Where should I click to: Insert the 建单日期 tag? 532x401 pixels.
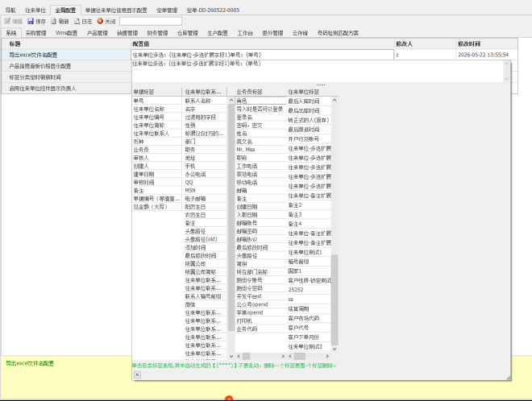click(x=156, y=174)
